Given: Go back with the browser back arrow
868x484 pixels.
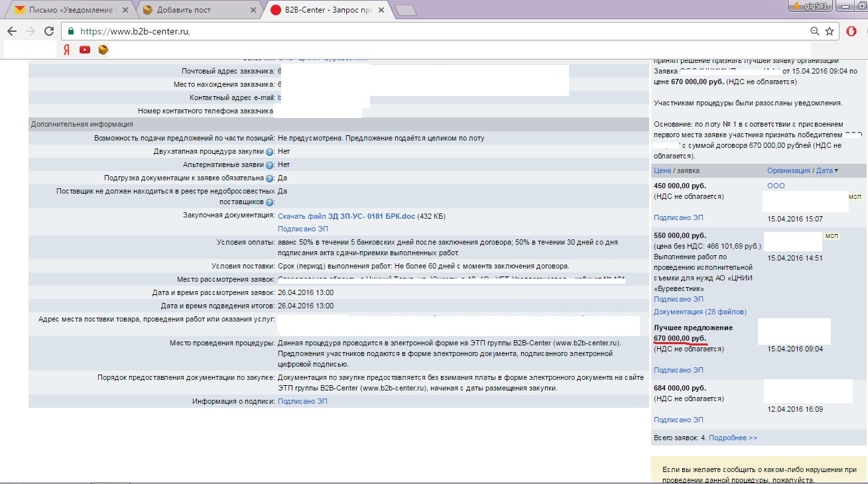Looking at the screenshot, I should click(x=12, y=31).
